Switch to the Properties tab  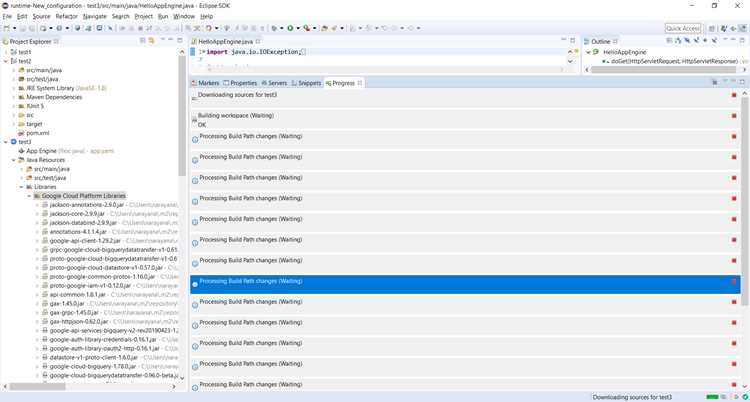click(x=241, y=83)
